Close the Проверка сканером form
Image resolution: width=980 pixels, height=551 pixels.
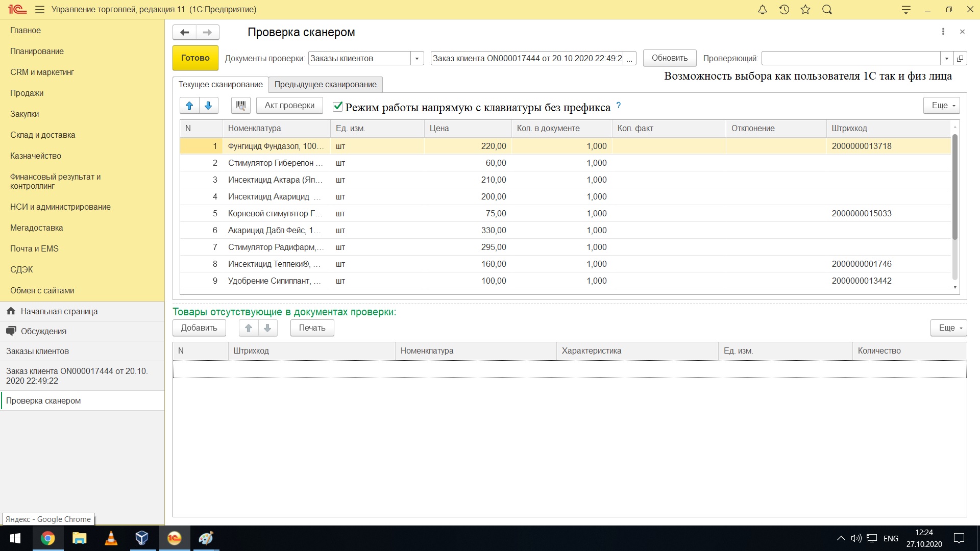[962, 32]
